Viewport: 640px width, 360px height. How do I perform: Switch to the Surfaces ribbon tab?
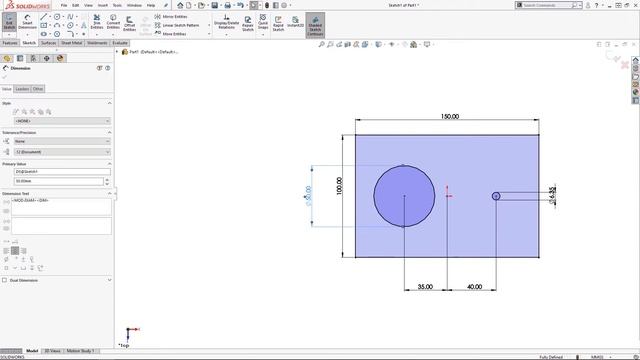coord(48,43)
